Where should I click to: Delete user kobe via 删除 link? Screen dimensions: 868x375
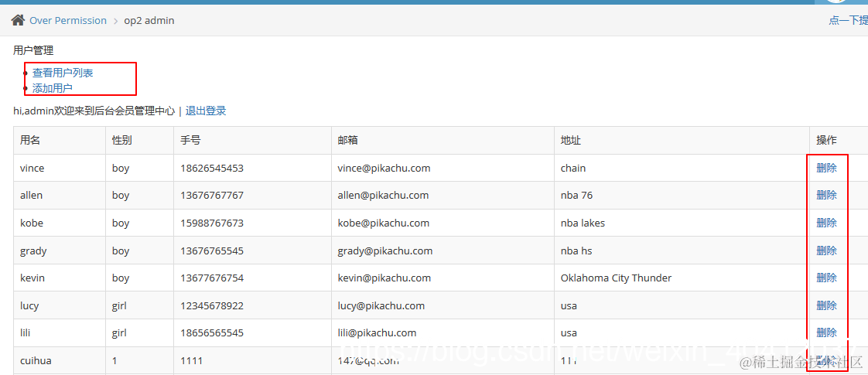(x=826, y=223)
